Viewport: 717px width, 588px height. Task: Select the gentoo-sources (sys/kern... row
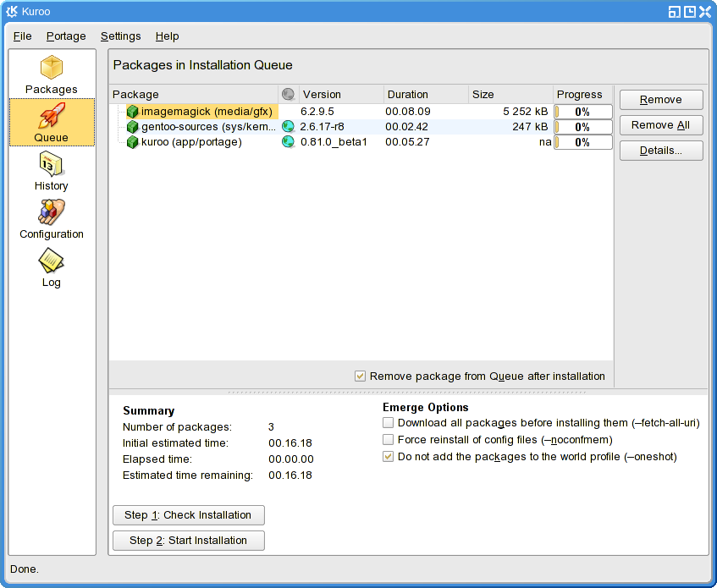tap(361, 127)
